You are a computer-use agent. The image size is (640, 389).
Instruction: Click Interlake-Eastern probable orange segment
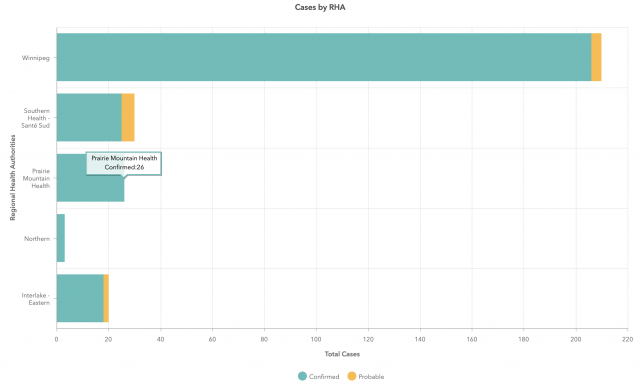(106, 298)
